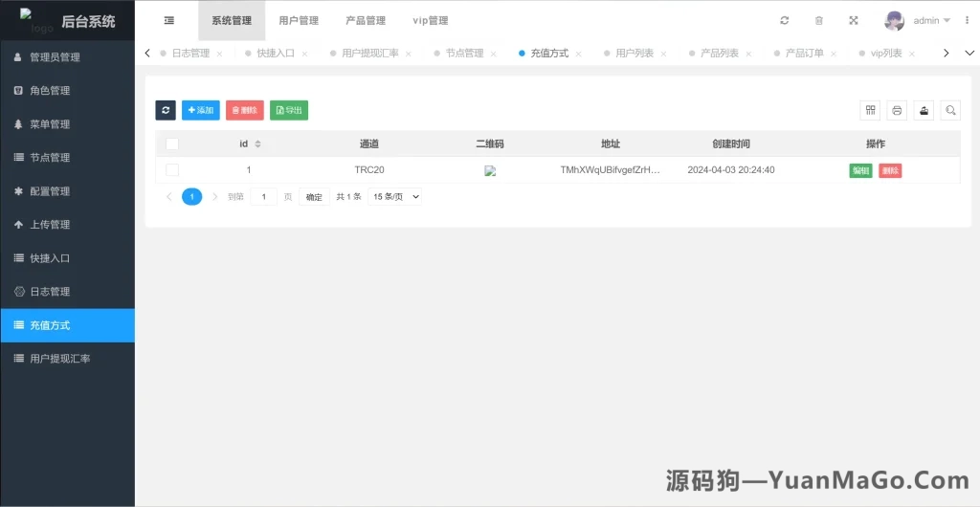Open the vip列表 page tab

point(886,53)
